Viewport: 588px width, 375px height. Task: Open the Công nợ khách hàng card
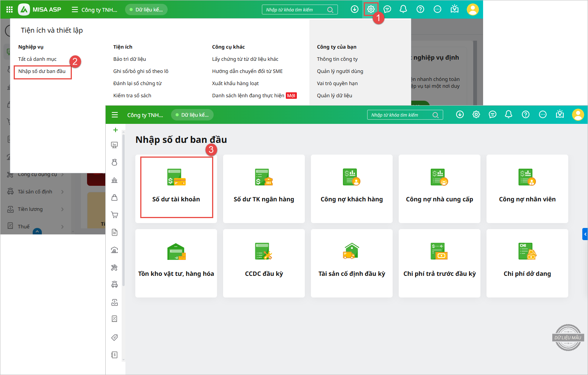click(x=352, y=188)
